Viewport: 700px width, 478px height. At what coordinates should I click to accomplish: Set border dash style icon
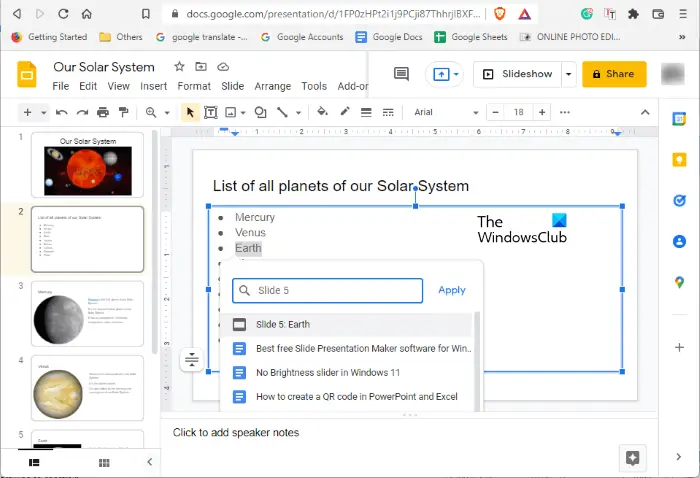388,112
